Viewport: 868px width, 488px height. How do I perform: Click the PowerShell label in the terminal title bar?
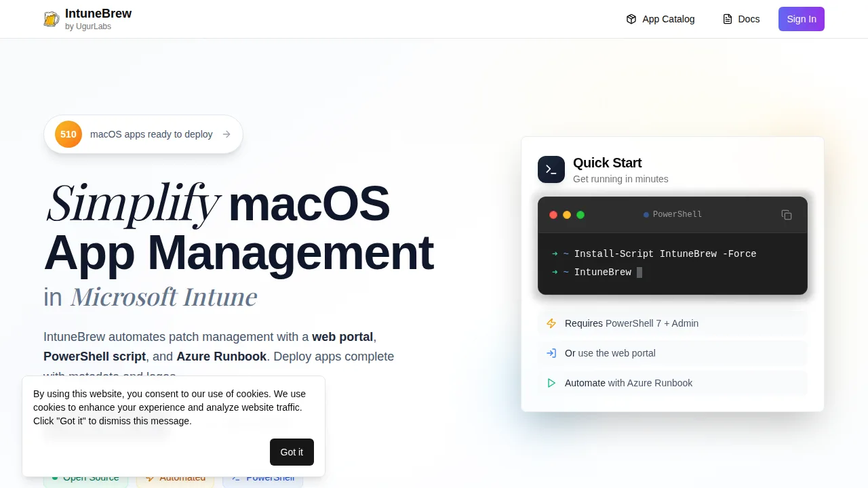click(x=677, y=214)
